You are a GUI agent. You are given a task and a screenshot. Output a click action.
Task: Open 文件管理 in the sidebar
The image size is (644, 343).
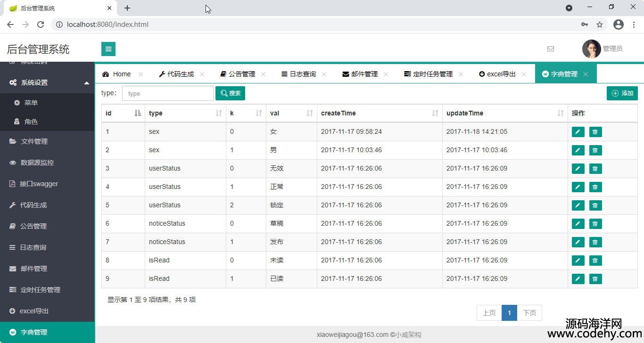pyautogui.click(x=47, y=141)
